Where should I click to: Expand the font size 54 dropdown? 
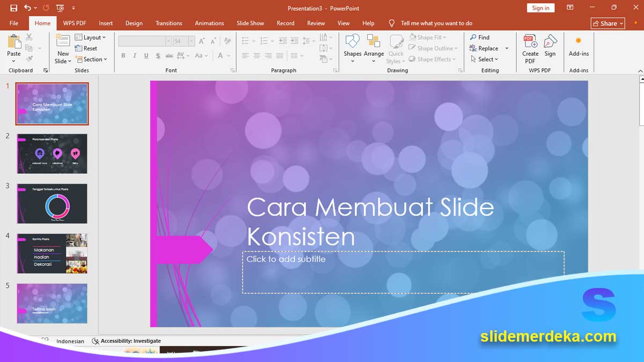click(192, 41)
